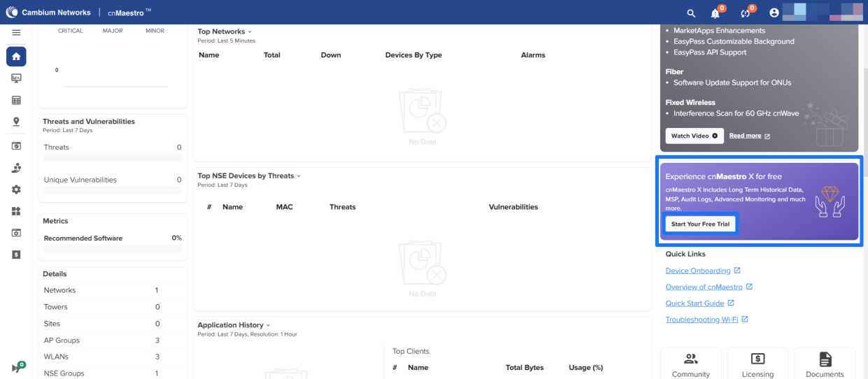
Task: Click the Networks row in Details
Action: [x=112, y=290]
